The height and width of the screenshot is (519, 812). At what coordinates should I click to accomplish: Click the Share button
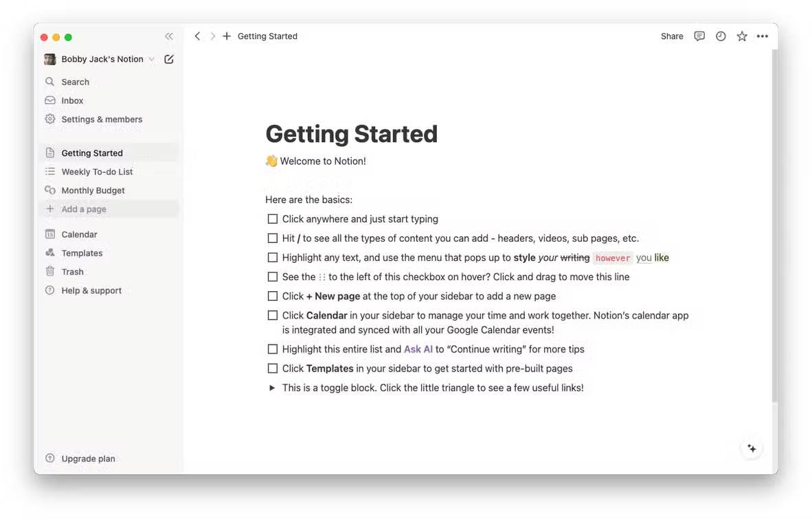[x=672, y=36]
